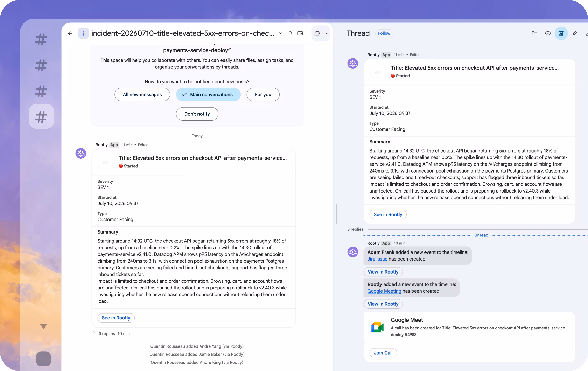Click View in Rootly under Google Meeting event
Screen dimensions: 588x371
point(383,304)
